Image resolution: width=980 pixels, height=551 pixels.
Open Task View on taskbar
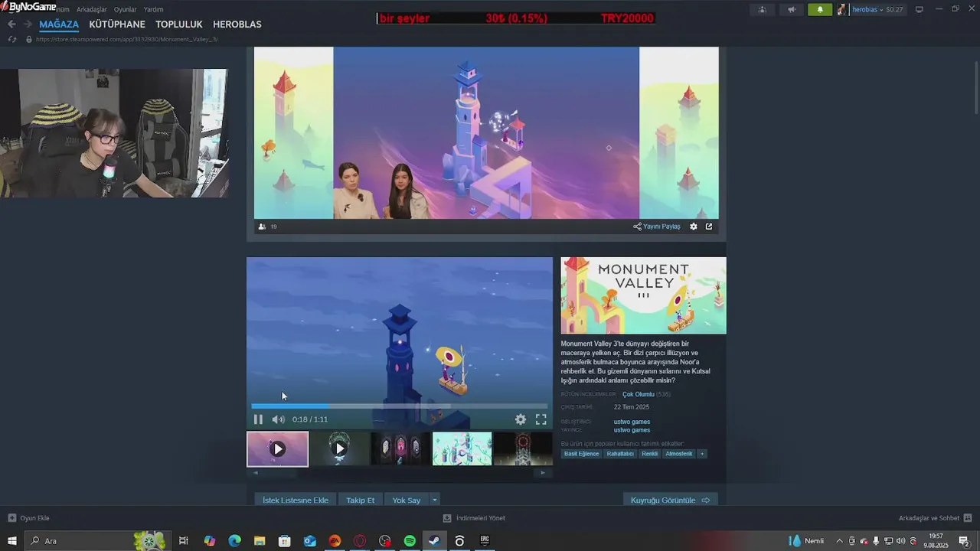click(x=184, y=541)
